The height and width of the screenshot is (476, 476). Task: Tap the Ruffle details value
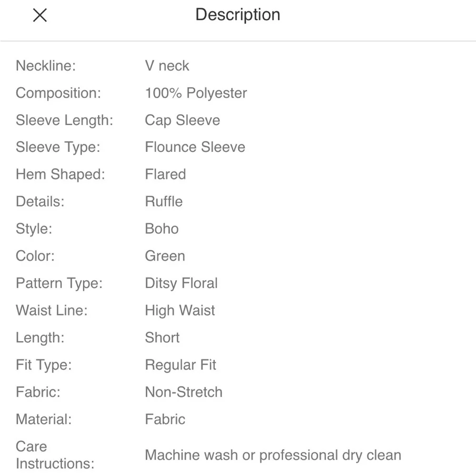click(164, 201)
